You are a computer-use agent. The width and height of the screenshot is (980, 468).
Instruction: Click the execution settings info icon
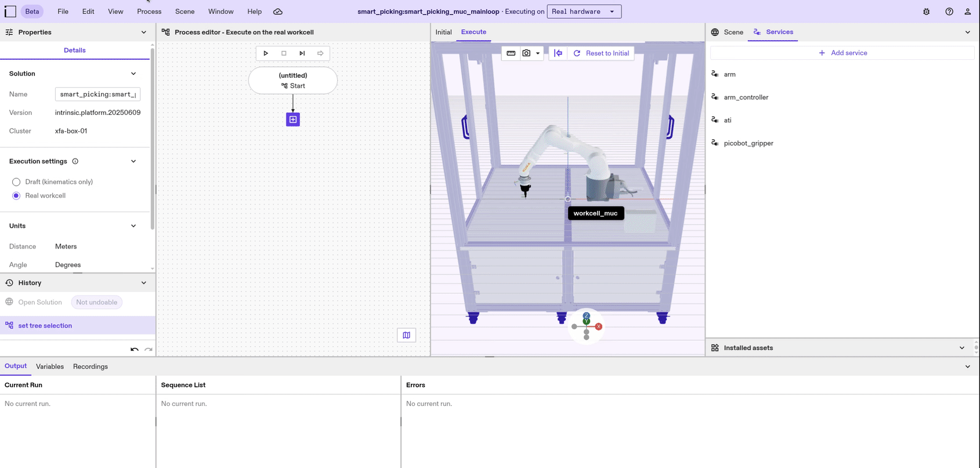[75, 161]
